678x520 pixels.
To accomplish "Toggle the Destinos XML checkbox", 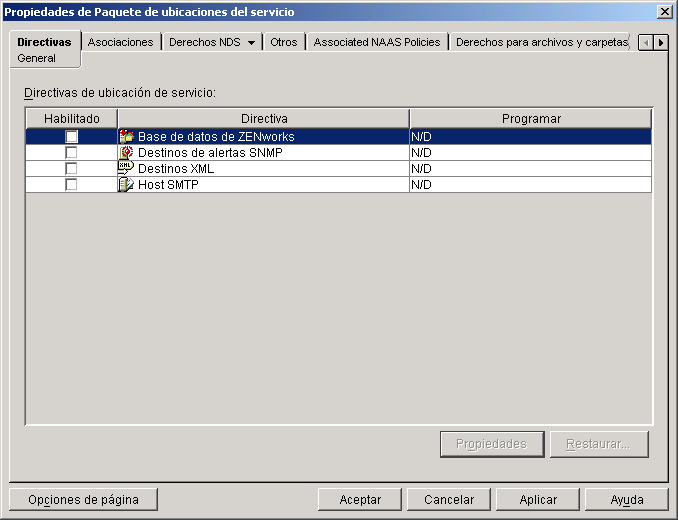I will click(71, 169).
